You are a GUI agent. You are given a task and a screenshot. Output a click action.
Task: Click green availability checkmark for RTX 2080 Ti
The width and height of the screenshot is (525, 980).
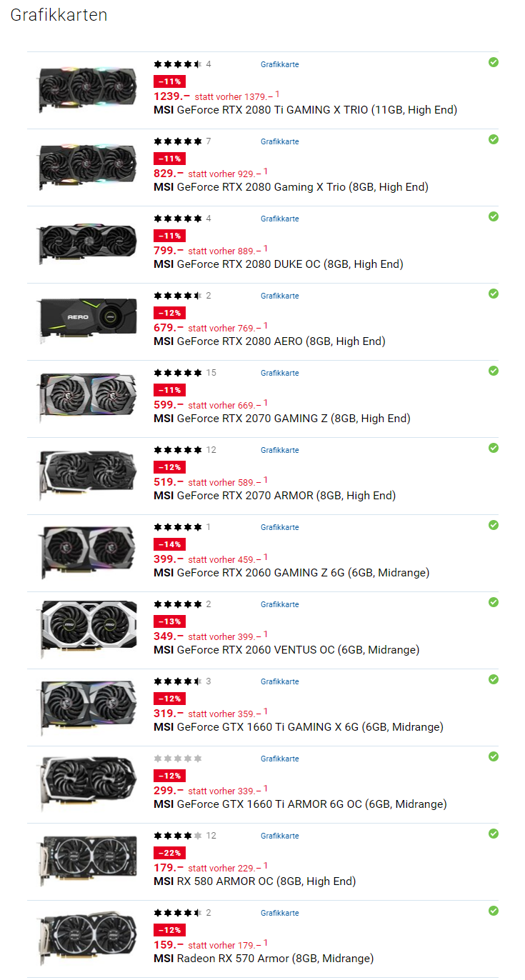pos(493,62)
